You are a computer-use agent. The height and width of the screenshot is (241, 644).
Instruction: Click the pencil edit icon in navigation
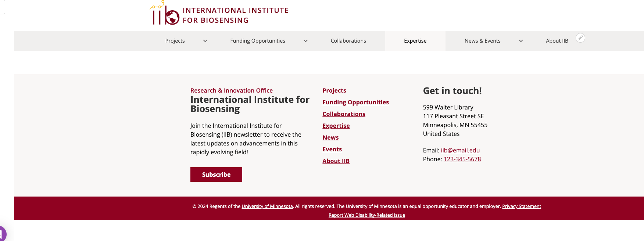[x=580, y=38]
